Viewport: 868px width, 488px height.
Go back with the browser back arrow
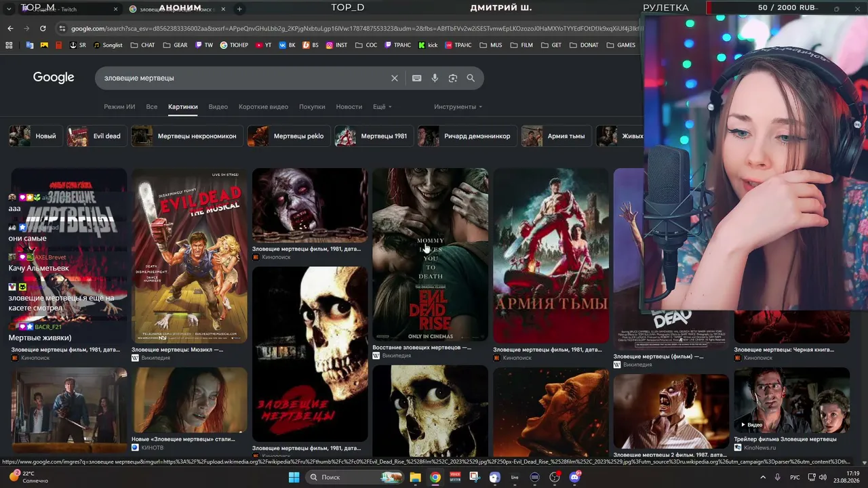[x=10, y=28]
